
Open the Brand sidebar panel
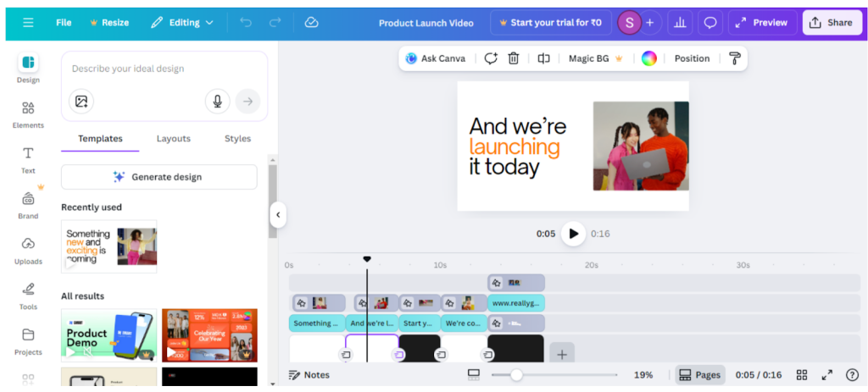[x=28, y=206]
